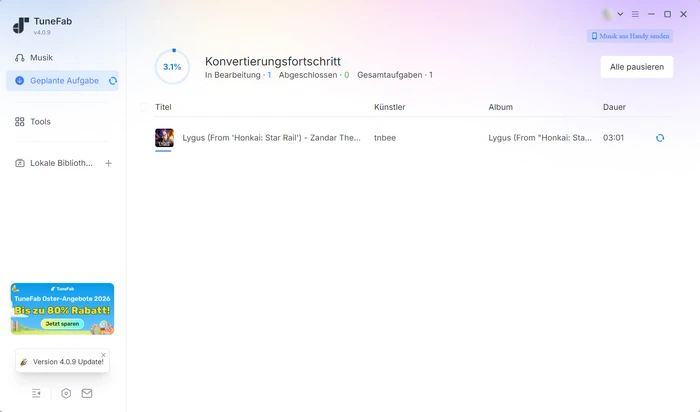Close the Version 4.0.9 Update notification
Viewport: 700px width, 412px height.
[x=103, y=355]
